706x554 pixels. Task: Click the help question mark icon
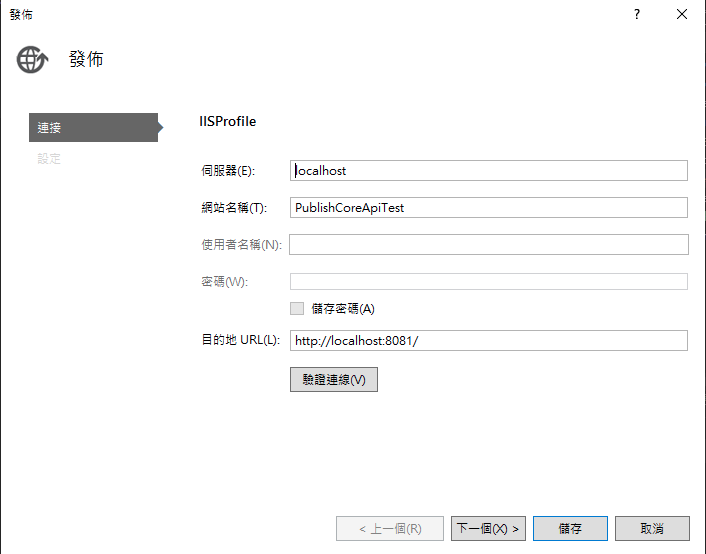637,14
